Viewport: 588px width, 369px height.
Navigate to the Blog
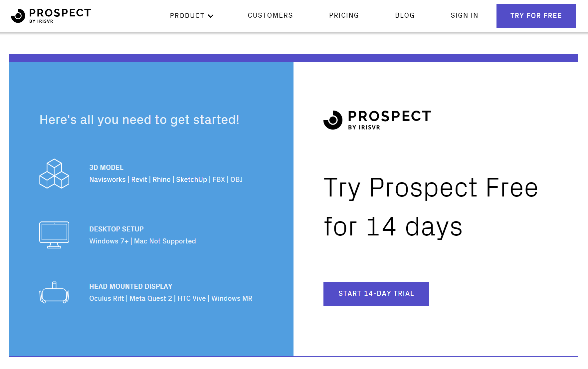(405, 15)
